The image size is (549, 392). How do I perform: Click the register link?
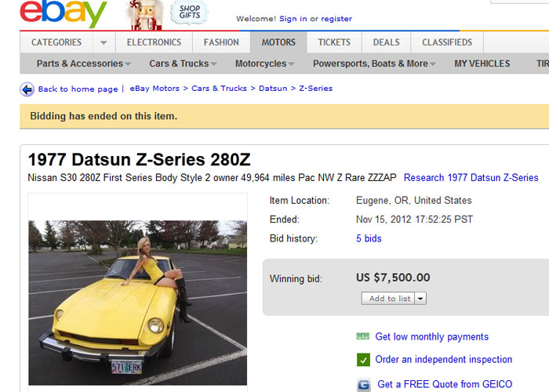coord(336,19)
